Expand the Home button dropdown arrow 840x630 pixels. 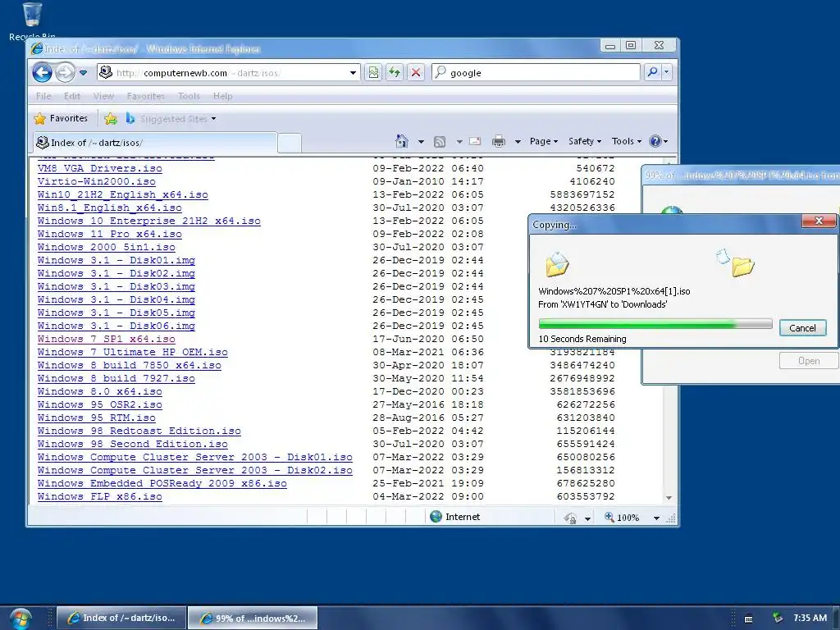click(421, 142)
